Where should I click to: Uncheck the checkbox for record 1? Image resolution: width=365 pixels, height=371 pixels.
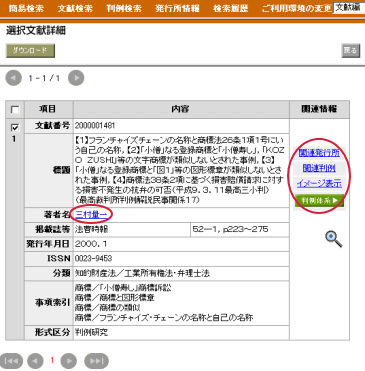15,127
